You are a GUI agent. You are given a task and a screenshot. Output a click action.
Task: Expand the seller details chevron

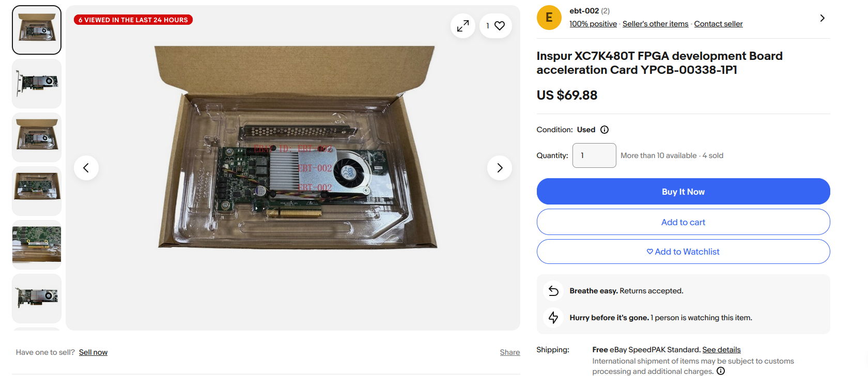click(x=822, y=17)
